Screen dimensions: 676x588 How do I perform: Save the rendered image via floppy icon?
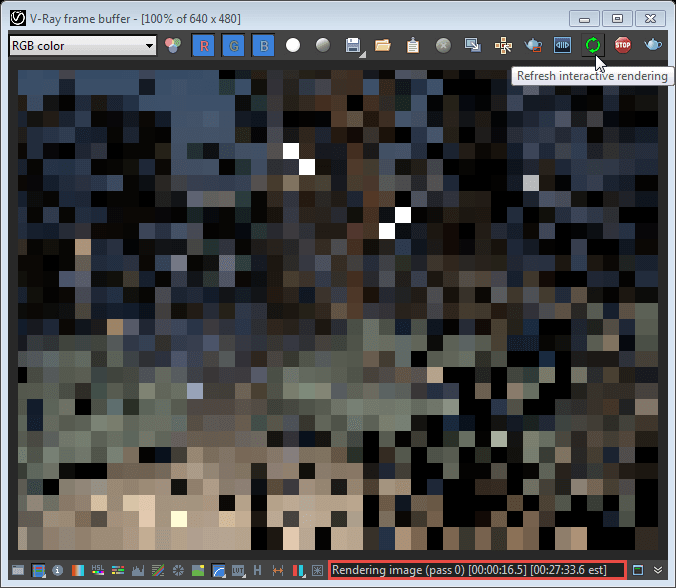tap(352, 45)
